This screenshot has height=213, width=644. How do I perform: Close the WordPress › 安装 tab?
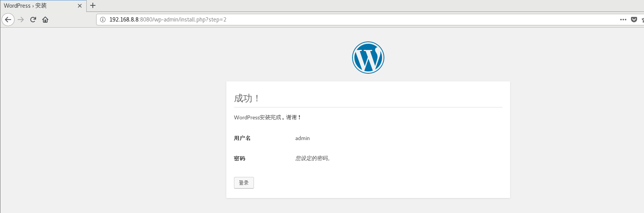[x=80, y=6]
